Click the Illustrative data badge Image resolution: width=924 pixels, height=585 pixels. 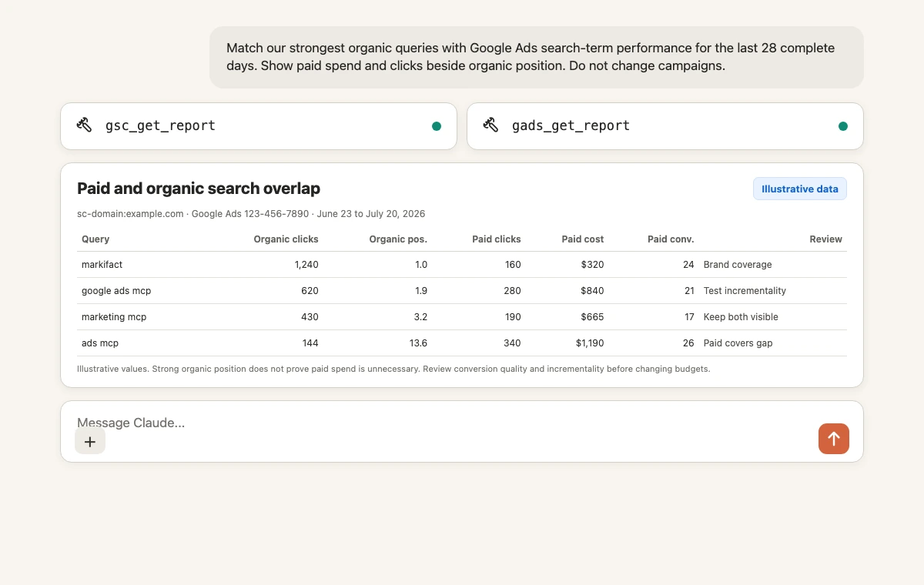point(800,189)
